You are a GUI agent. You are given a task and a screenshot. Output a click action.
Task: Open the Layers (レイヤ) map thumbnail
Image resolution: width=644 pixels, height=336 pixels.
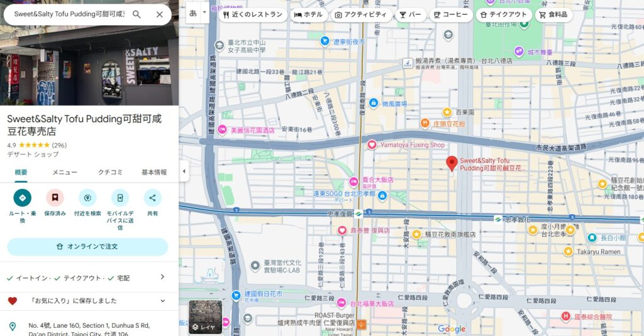[x=205, y=317]
